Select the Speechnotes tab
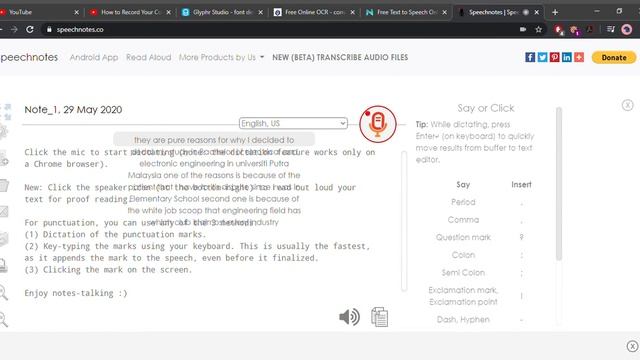The width and height of the screenshot is (640, 360). (498, 12)
